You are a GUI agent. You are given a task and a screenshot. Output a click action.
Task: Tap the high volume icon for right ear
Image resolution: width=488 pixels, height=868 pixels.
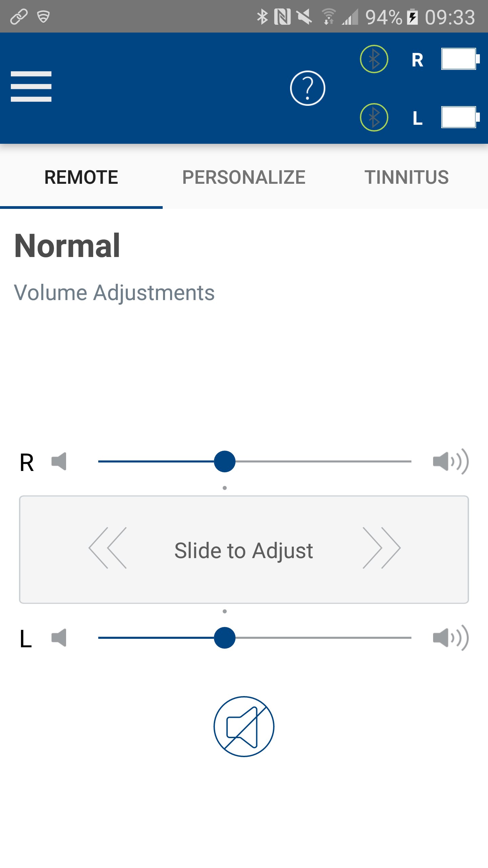450,461
